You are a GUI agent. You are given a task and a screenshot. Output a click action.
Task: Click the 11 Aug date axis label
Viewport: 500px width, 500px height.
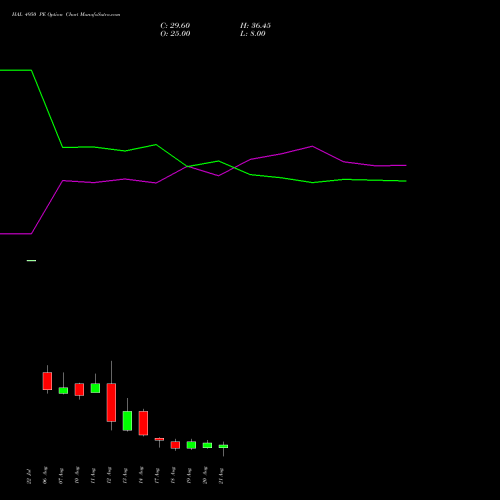coord(93,476)
